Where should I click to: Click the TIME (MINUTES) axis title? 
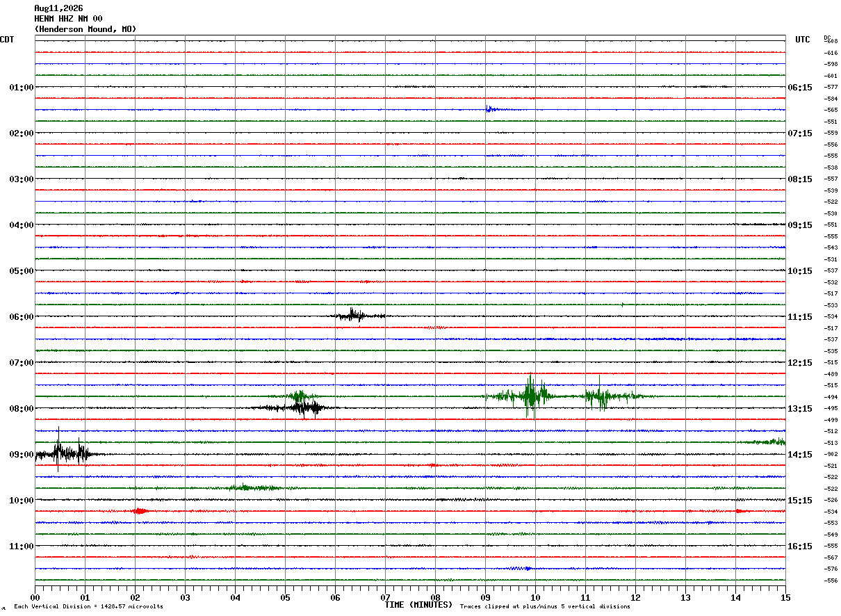(x=418, y=605)
